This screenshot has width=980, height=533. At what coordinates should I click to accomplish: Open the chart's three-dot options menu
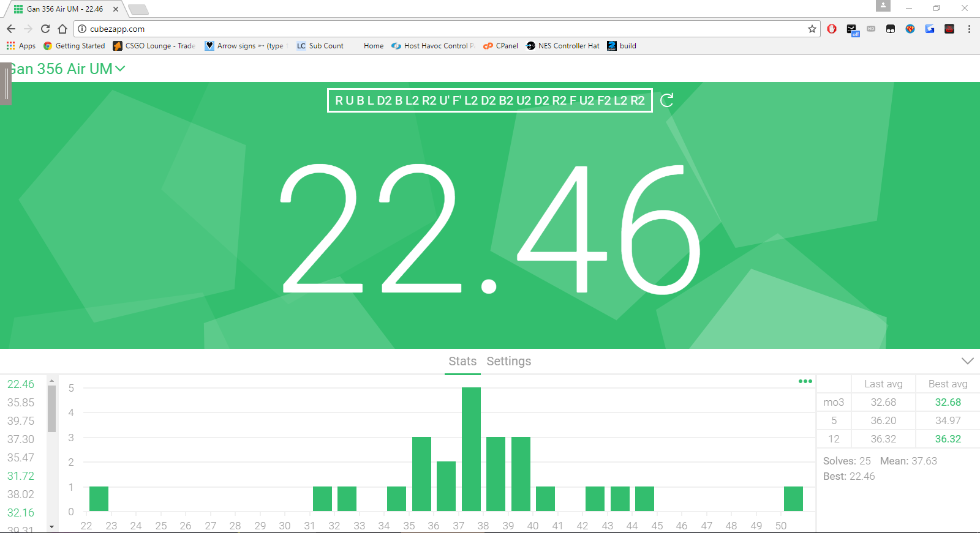(805, 381)
